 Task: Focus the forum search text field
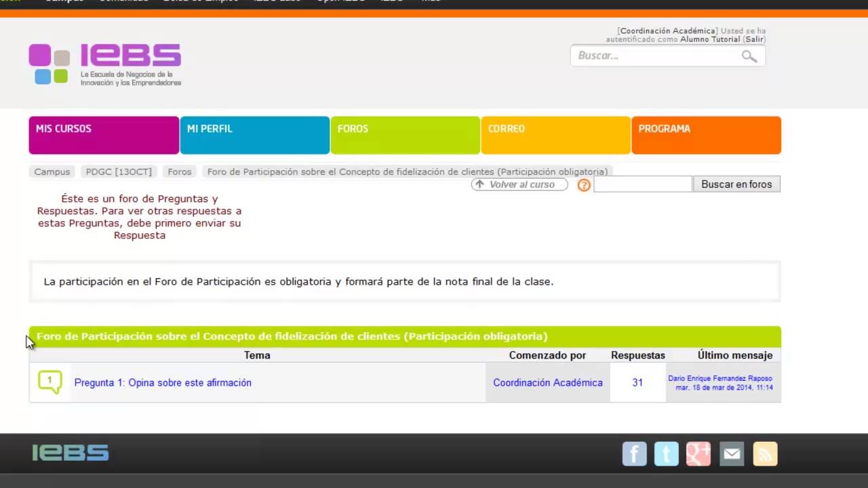(x=643, y=184)
